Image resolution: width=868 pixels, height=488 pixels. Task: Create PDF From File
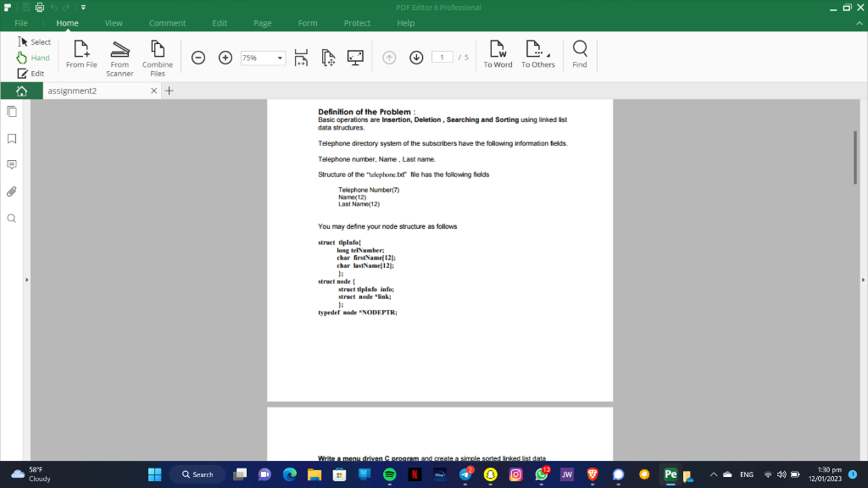tap(81, 55)
